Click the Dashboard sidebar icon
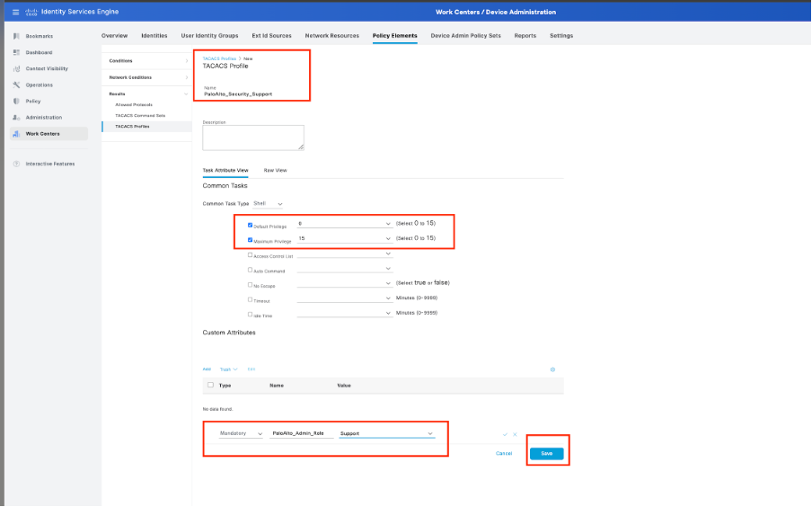Image resolution: width=812 pixels, height=507 pixels. 16,52
